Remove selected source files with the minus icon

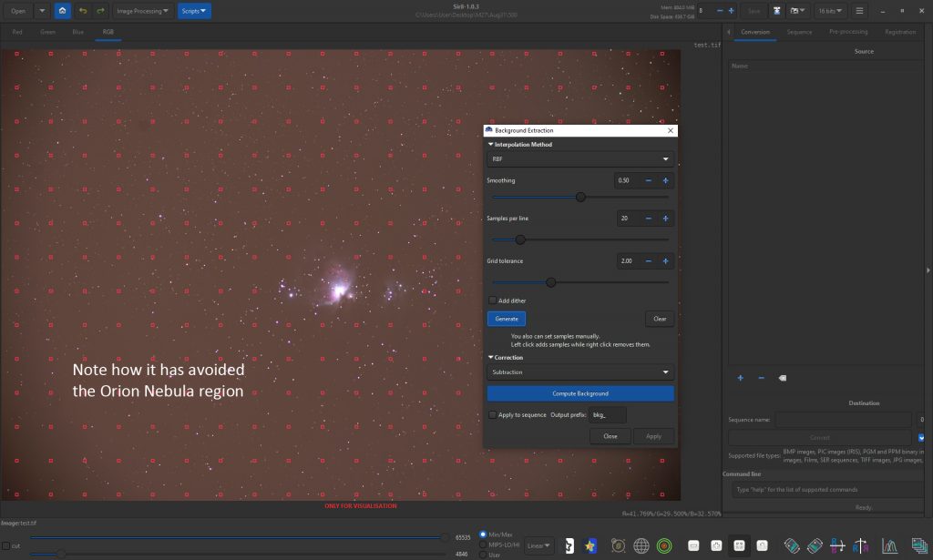pos(761,378)
